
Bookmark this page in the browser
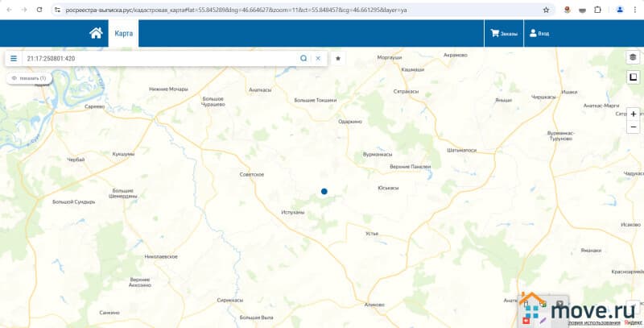tap(546, 10)
